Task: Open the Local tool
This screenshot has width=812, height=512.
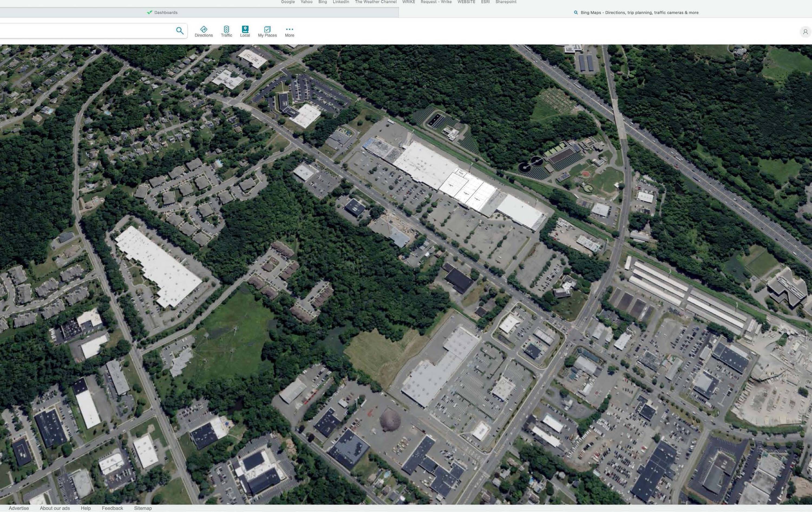Action: [x=245, y=32]
